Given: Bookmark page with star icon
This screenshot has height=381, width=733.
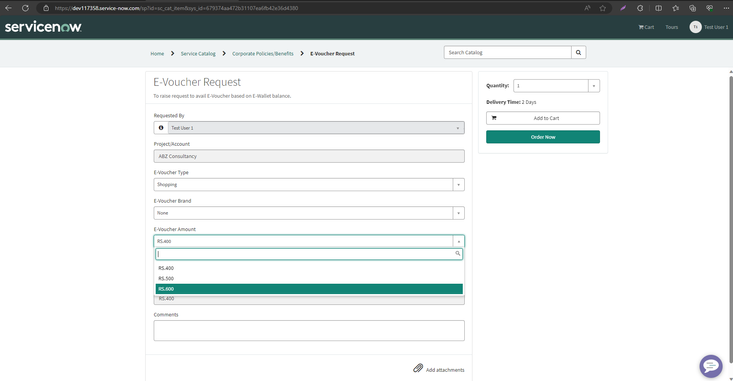Looking at the screenshot, I should [603, 8].
